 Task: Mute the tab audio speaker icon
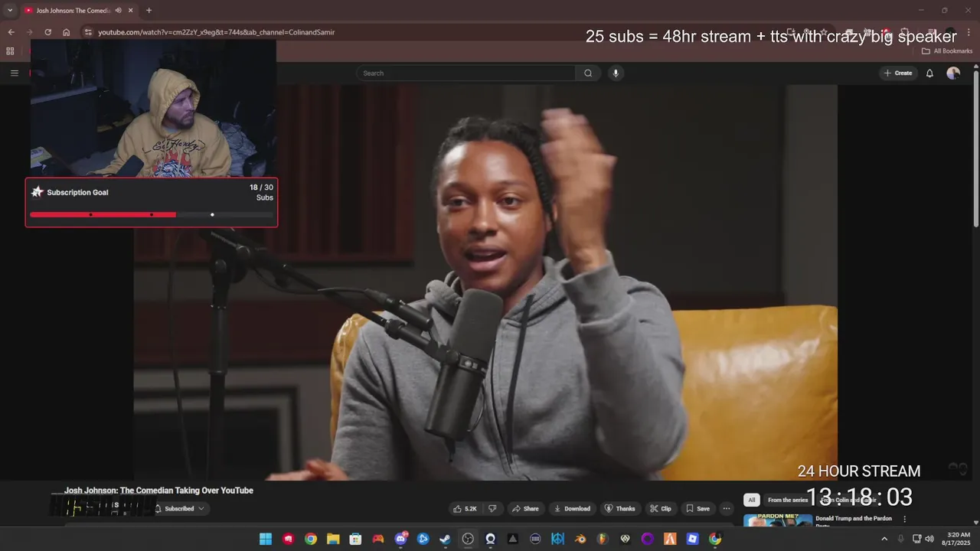point(118,11)
